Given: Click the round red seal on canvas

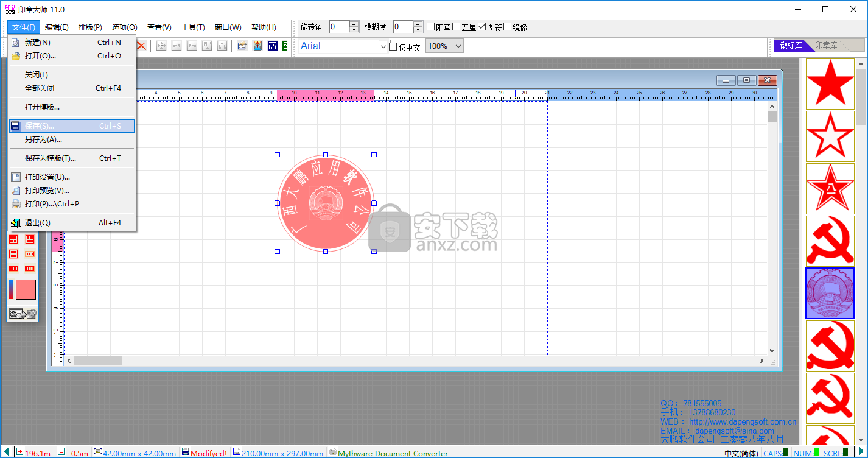Looking at the screenshot, I should coord(326,203).
